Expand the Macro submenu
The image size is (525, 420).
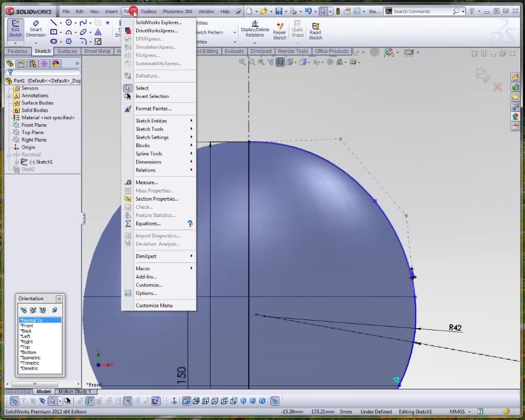[159, 269]
